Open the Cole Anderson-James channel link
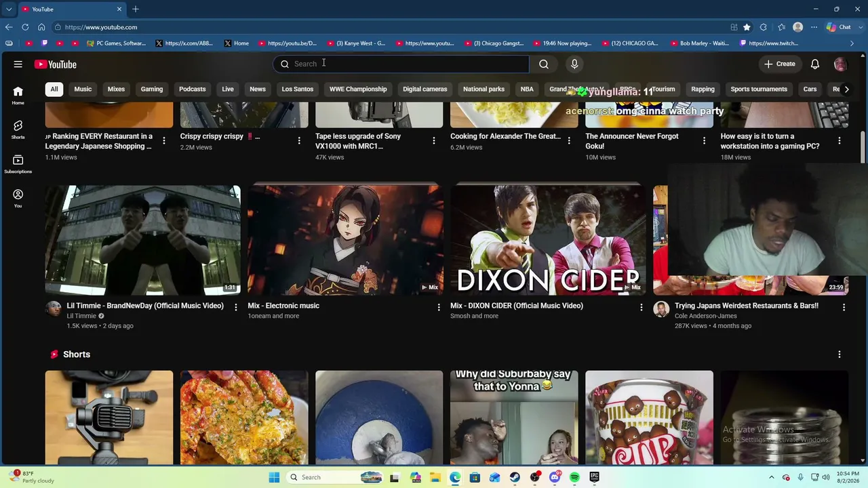 pyautogui.click(x=705, y=316)
